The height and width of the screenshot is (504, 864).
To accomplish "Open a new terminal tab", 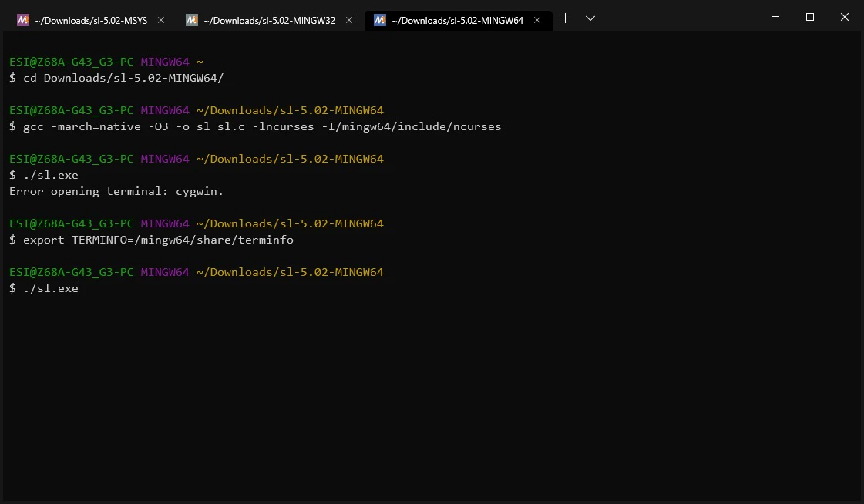I will [x=565, y=18].
